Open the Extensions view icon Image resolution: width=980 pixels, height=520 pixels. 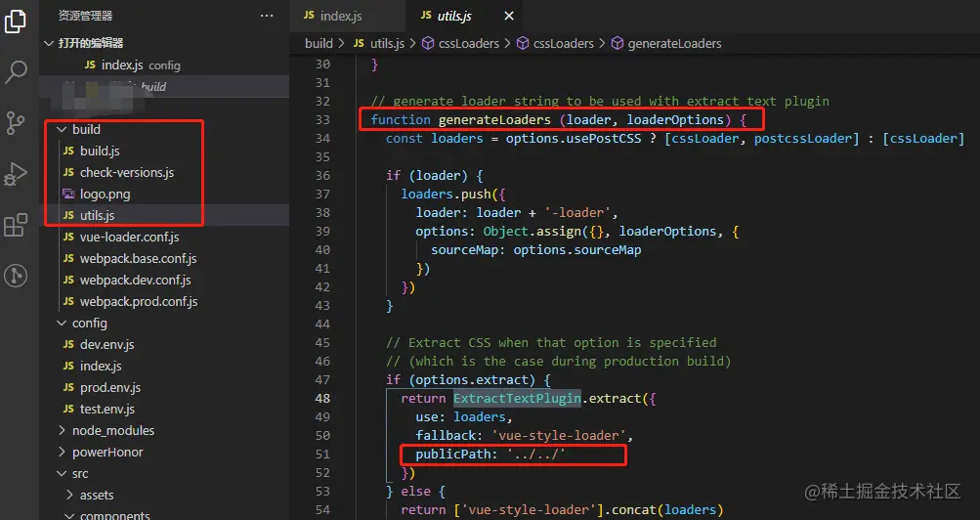pos(16,225)
